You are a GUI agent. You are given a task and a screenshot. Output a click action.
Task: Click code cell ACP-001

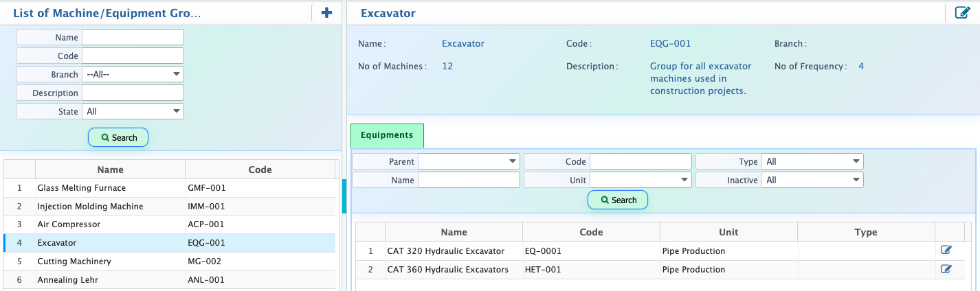[205, 224]
